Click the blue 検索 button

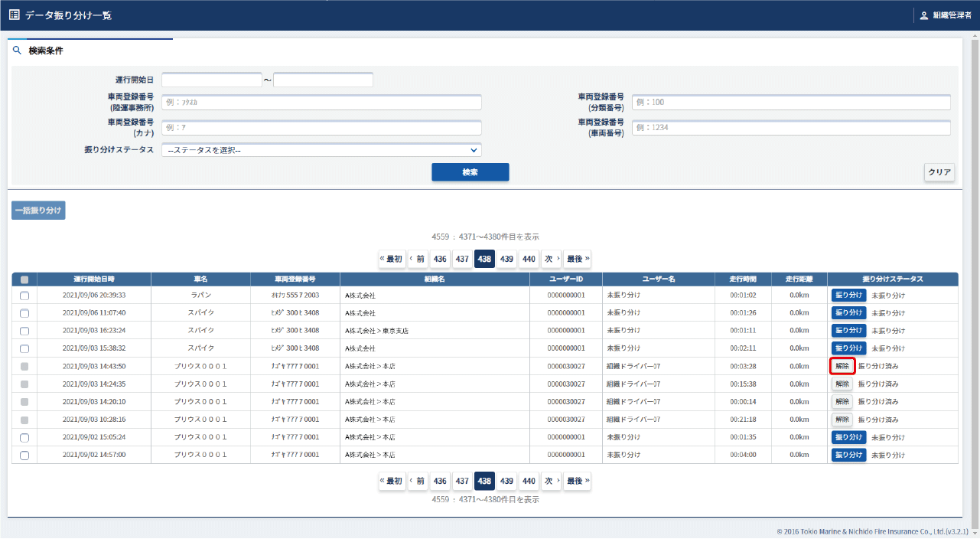pyautogui.click(x=470, y=172)
